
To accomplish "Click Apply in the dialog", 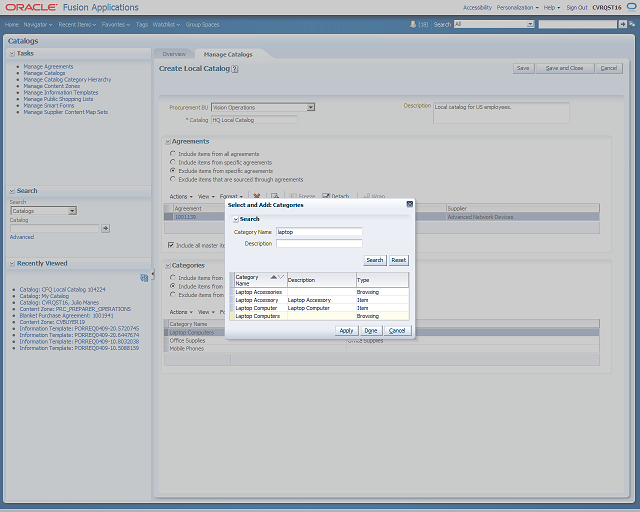I will click(347, 330).
